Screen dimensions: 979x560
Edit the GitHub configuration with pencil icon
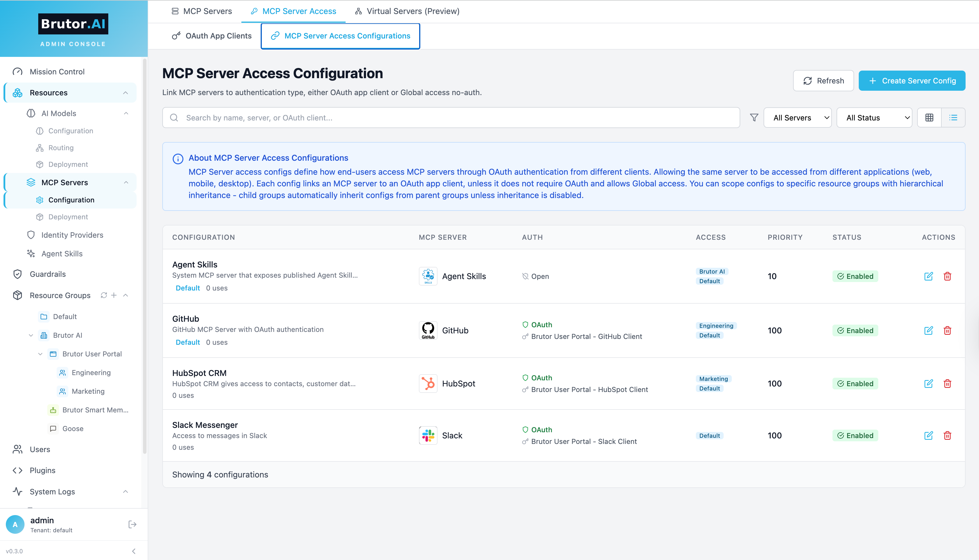pos(929,330)
